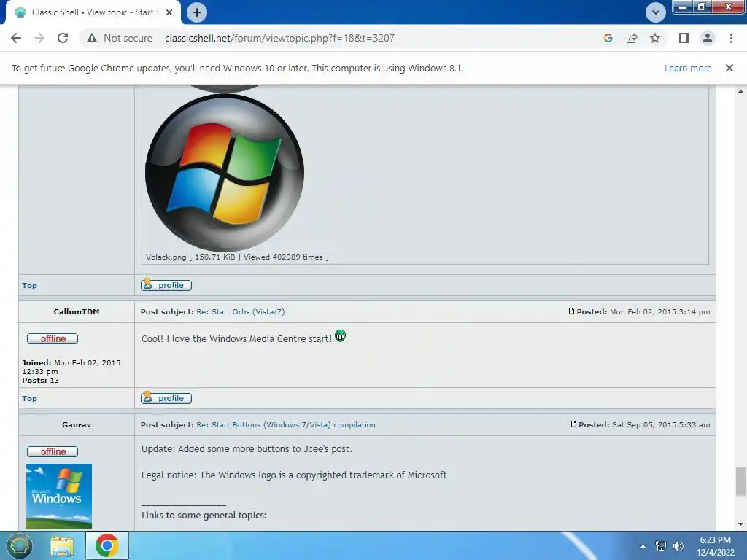Click Gaurav username
This screenshot has width=747, height=560.
(x=76, y=425)
